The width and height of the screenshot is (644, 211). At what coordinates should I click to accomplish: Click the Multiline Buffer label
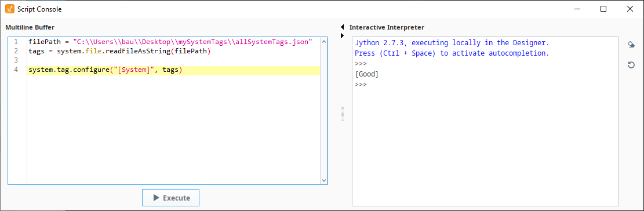tap(30, 27)
